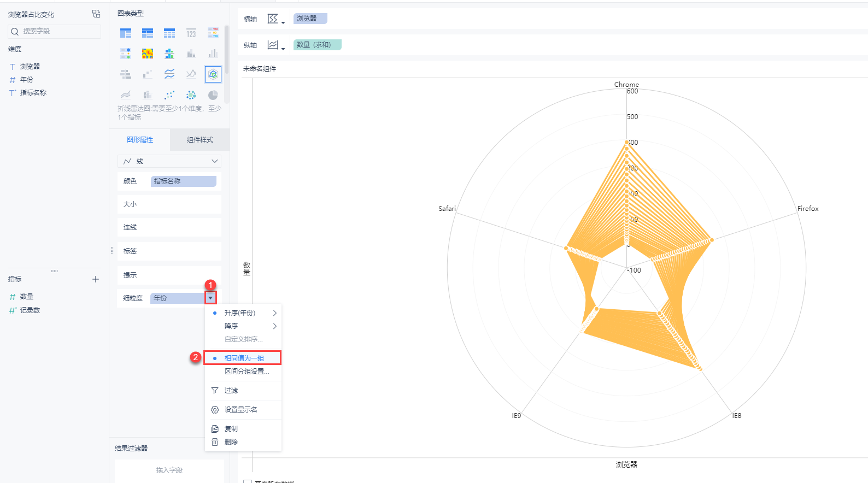This screenshot has width=868, height=483.
Task: Select the scatter plot chart type
Action: pyautogui.click(x=169, y=95)
